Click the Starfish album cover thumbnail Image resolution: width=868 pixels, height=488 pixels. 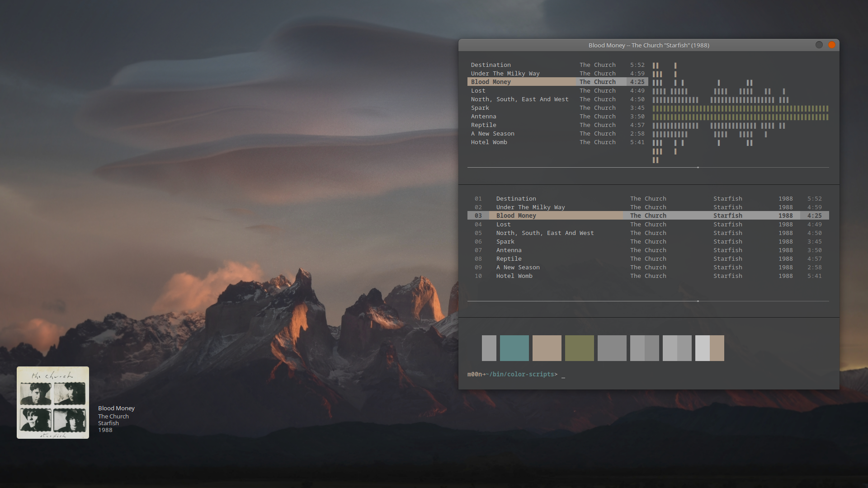tap(53, 402)
